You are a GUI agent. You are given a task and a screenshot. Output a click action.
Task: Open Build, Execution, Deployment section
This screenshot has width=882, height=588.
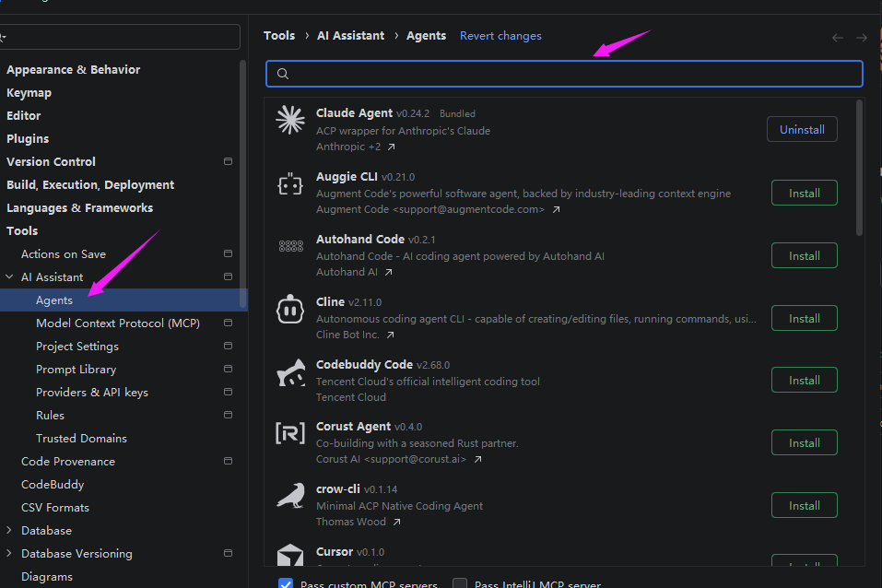click(x=90, y=185)
